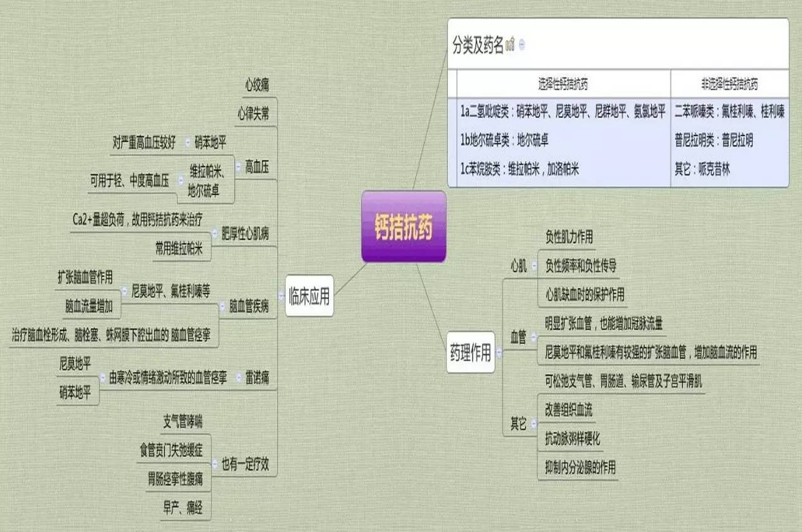Select the 早产、痛经 node
The height and width of the screenshot is (532, 802).
pos(182,508)
